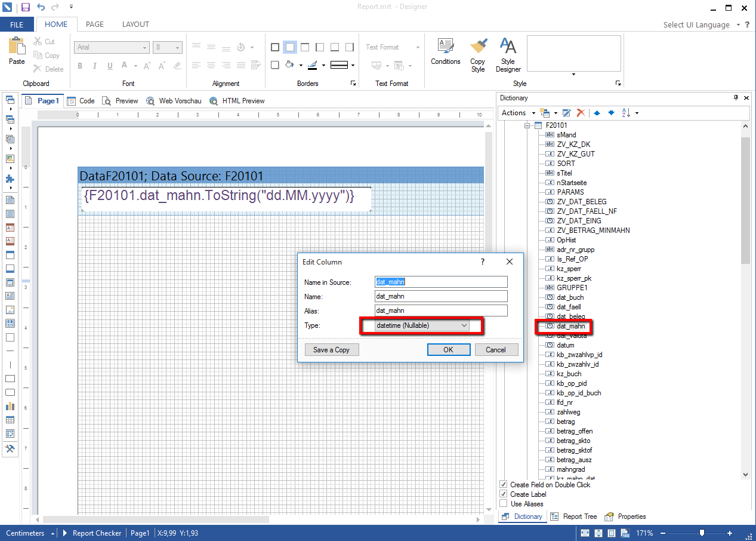756x541 pixels.
Task: Click Select UI Language
Action: pyautogui.click(x=696, y=24)
